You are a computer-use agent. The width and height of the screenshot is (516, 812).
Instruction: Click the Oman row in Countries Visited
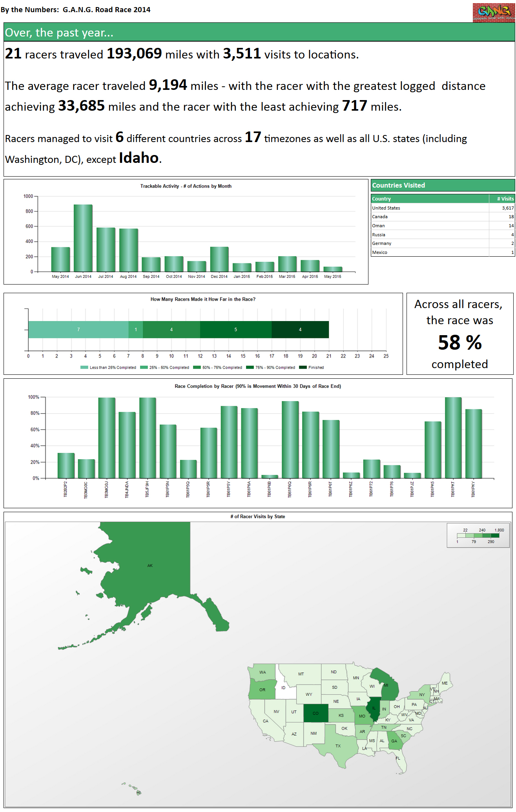(x=442, y=226)
